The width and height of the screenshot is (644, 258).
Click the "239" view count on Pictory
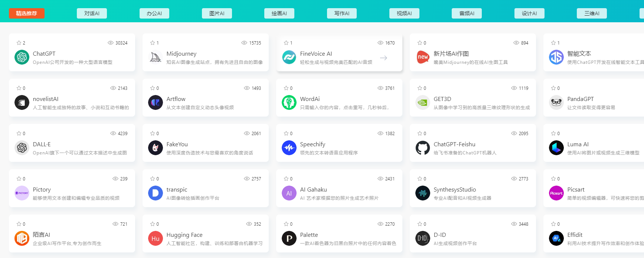coord(124,179)
